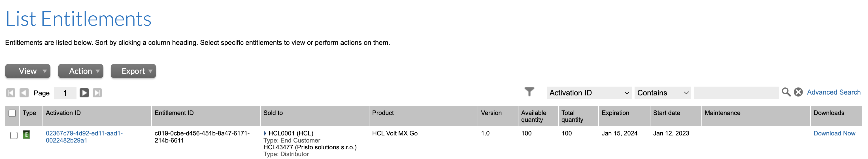Viewport: 868px width, 159px height.
Task: Open the View menu
Action: pyautogui.click(x=28, y=71)
